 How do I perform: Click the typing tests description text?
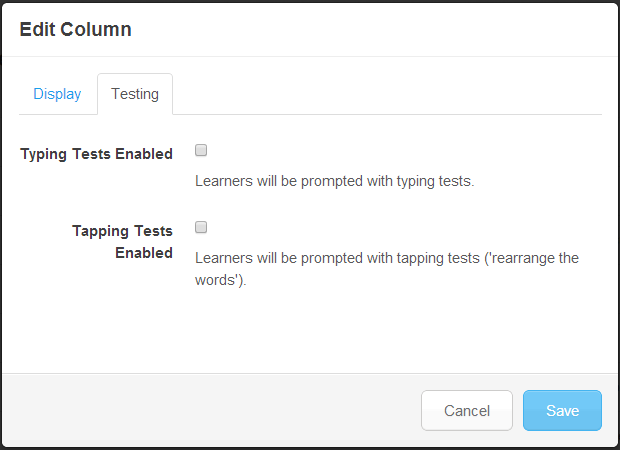click(x=334, y=182)
